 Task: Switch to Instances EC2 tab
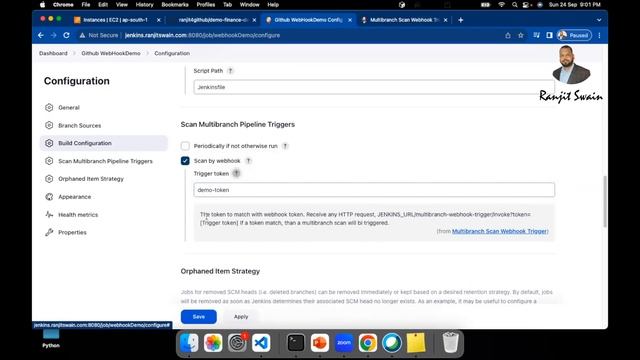116,20
